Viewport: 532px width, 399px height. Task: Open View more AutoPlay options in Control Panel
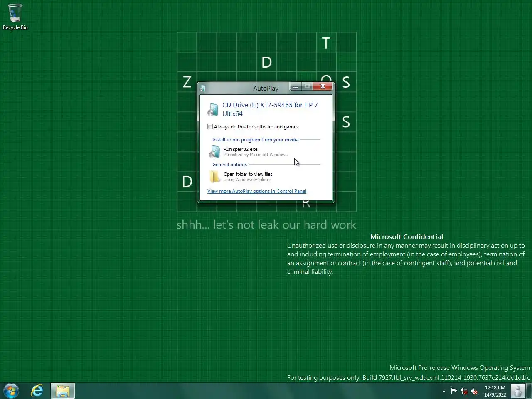[257, 191]
